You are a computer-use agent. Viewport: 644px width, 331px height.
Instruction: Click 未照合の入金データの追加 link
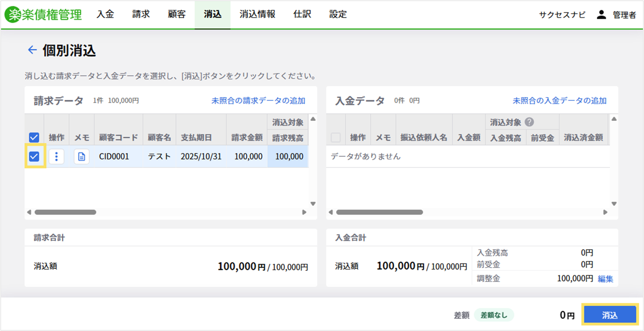pos(560,101)
